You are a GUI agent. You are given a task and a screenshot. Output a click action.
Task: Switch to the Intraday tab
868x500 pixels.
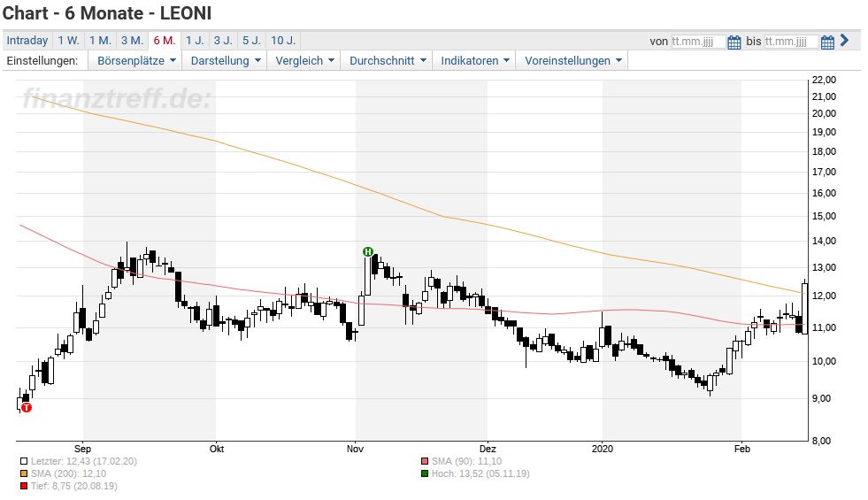coord(27,41)
